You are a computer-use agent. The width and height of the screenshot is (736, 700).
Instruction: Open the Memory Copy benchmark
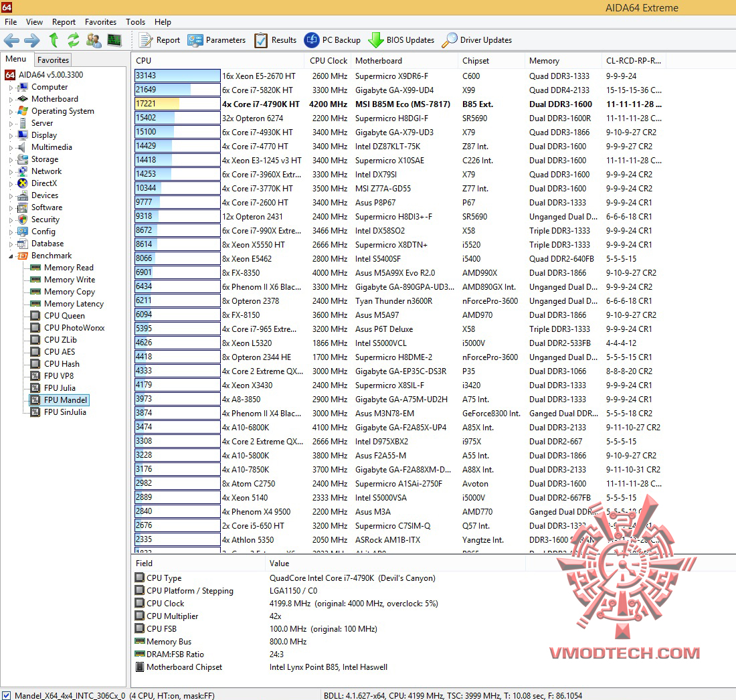point(70,292)
